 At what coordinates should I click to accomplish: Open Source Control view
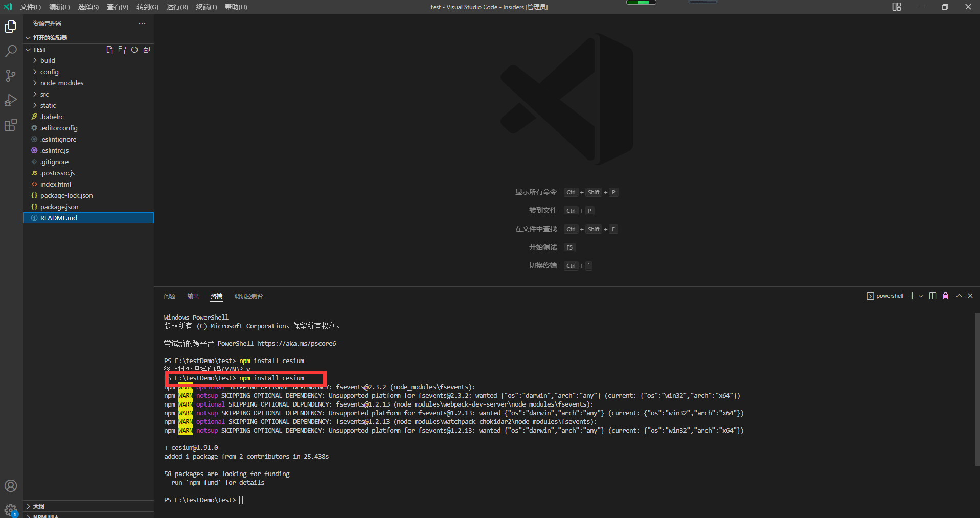click(x=11, y=76)
